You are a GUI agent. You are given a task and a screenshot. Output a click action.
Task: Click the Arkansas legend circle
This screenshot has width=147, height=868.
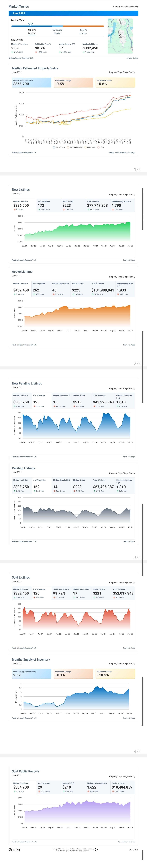(x=85, y=147)
